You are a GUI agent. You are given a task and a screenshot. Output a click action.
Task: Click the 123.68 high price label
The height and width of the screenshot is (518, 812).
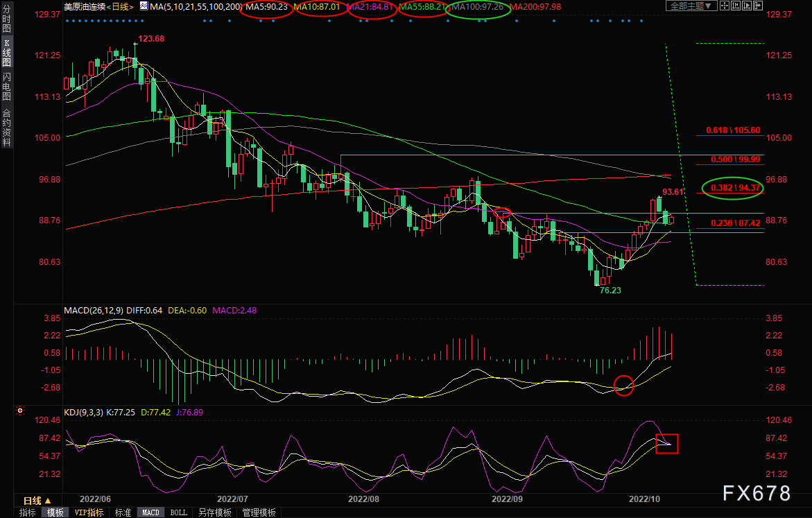[x=151, y=39]
